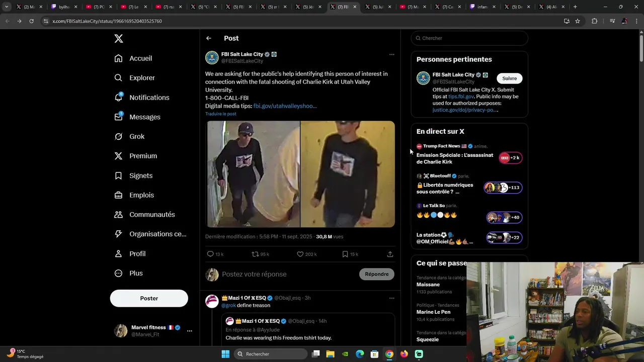Click the Poster button
The image size is (644, 362).
pos(149,298)
